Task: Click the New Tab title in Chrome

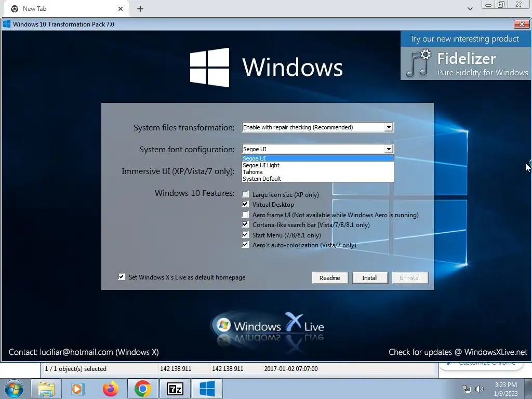Action: [x=35, y=9]
